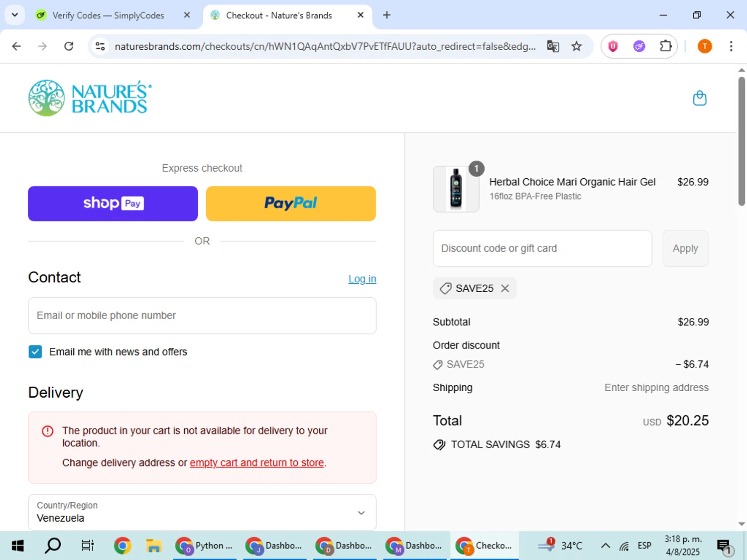Open Windows taskbar search
Viewport: 747px width, 560px height.
click(53, 546)
